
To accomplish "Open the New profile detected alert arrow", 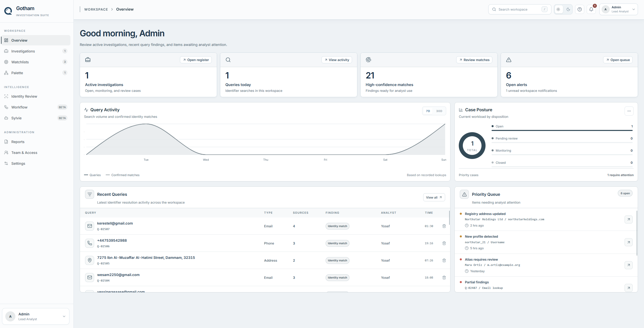I will click(x=629, y=242).
